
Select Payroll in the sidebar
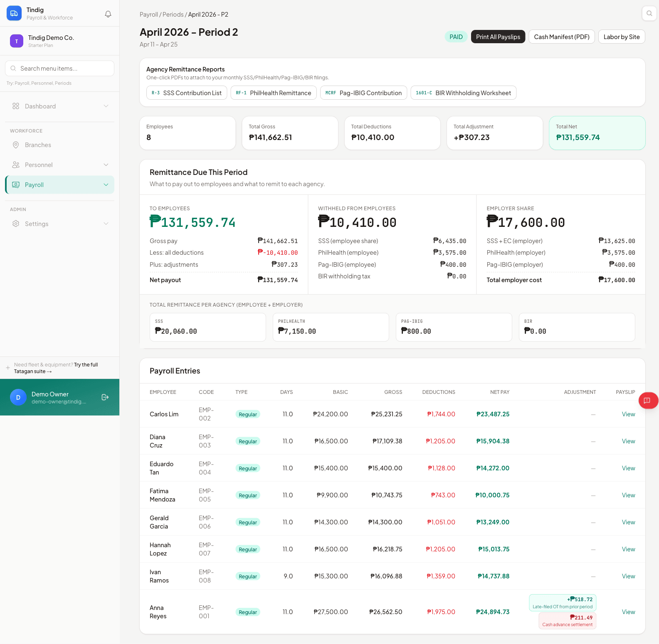click(59, 184)
